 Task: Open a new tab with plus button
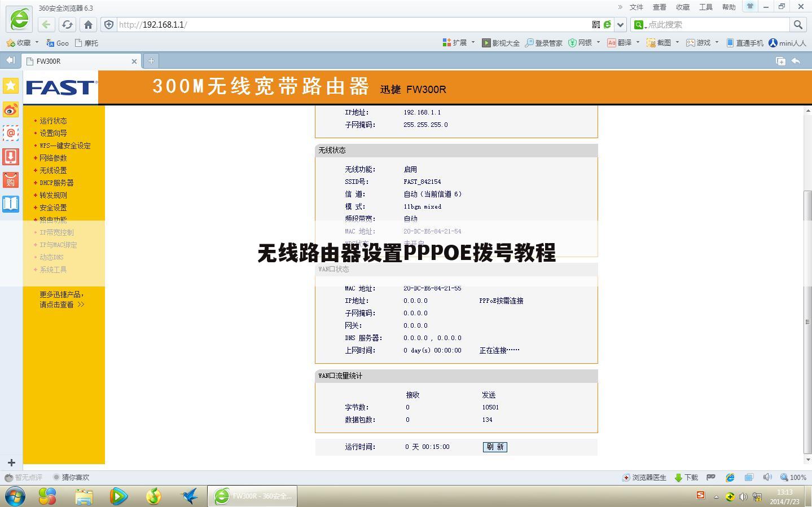[151, 61]
